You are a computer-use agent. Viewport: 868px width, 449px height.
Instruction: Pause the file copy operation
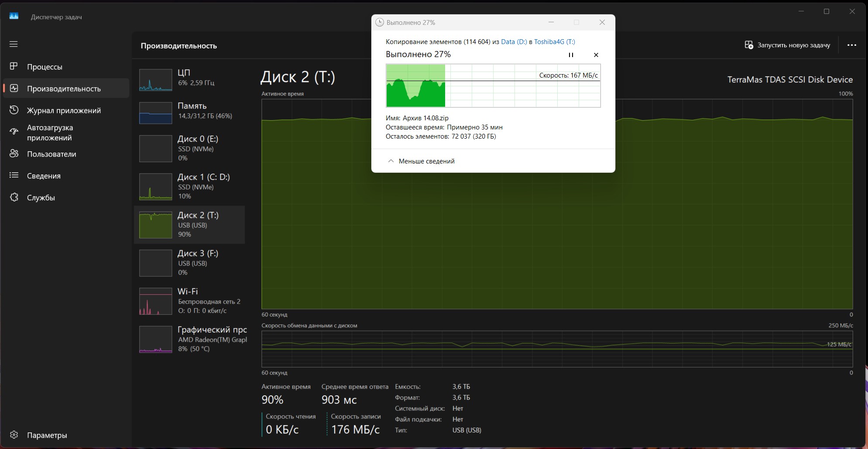tap(570, 55)
